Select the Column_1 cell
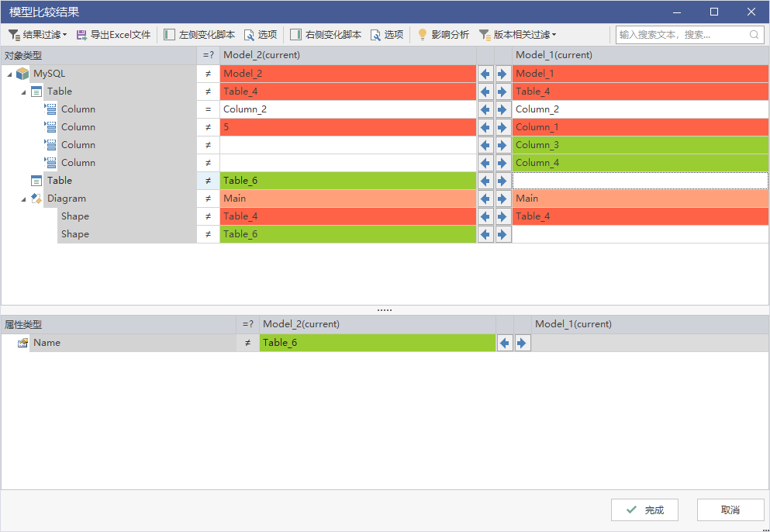The height and width of the screenshot is (532, 770). [641, 127]
